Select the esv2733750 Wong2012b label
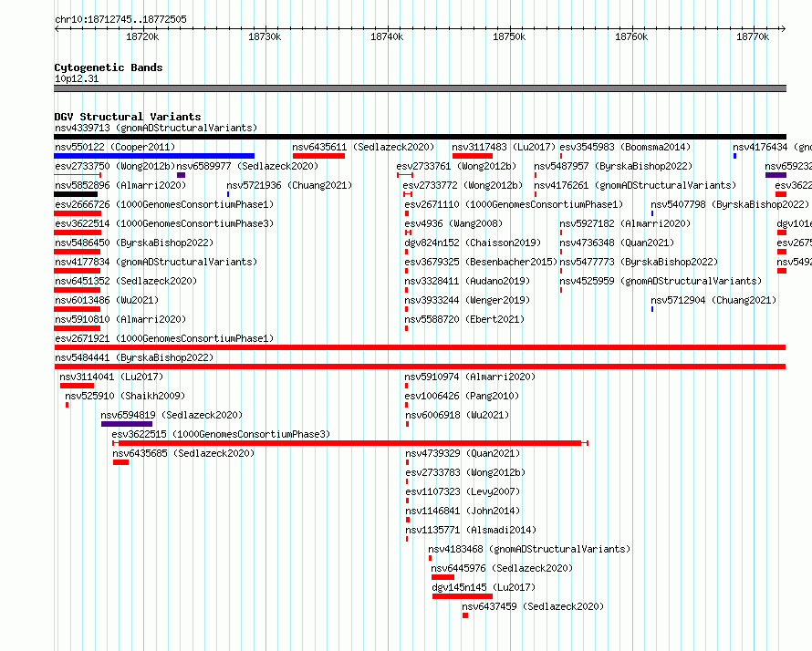This screenshot has width=812, height=651. [x=115, y=166]
